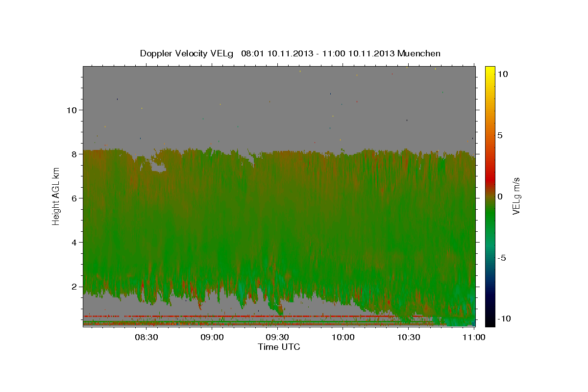Click the 'Muenchen' location text in title
Image resolution: width=588 pixels, height=392 pixels.
(419, 53)
